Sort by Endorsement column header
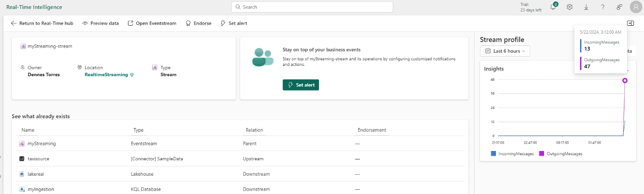Image resolution: width=644 pixels, height=194 pixels. tap(372, 130)
